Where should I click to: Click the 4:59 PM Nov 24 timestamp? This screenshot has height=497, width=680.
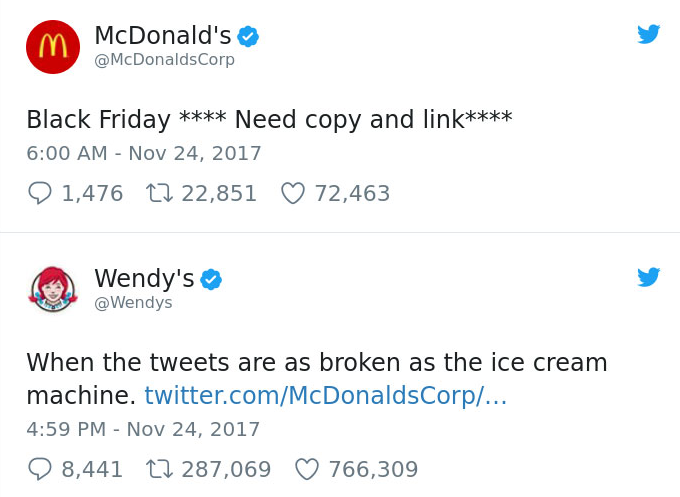coord(143,430)
